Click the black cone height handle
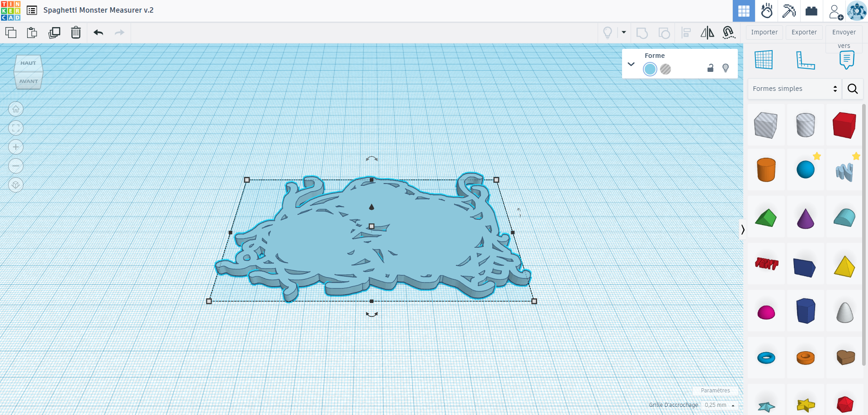 372,207
